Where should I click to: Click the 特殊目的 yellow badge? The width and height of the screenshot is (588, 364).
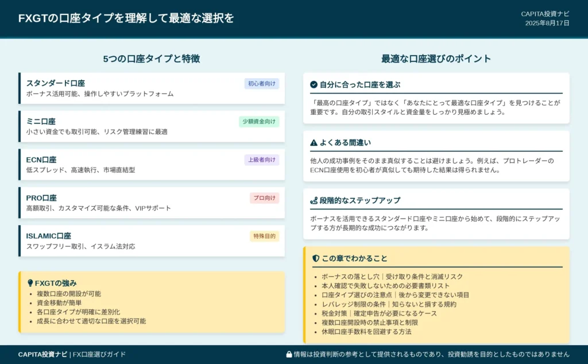pyautogui.click(x=264, y=236)
